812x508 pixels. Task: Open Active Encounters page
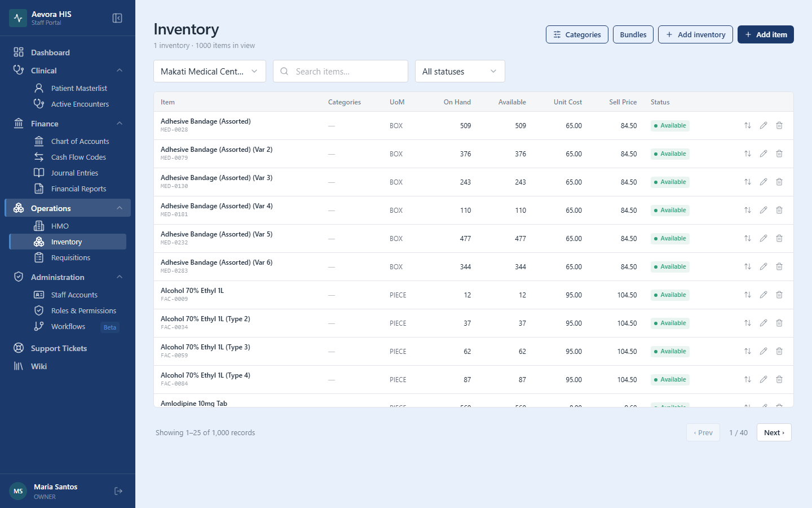(68, 104)
